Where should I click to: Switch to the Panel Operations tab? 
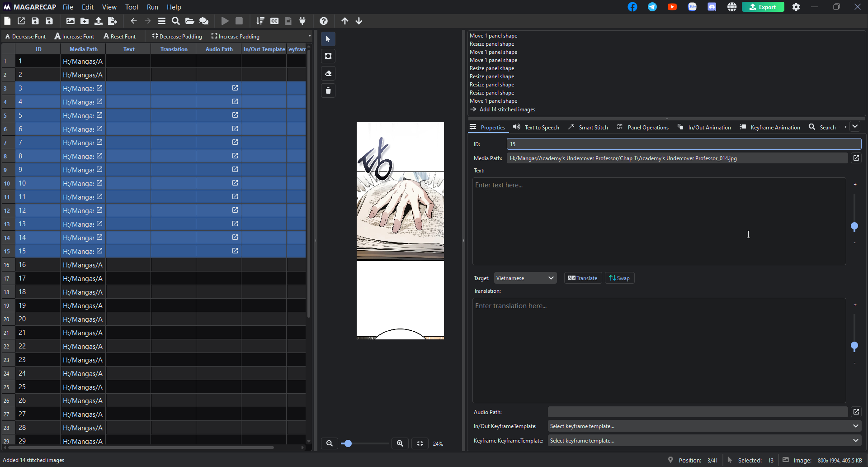[x=643, y=127]
